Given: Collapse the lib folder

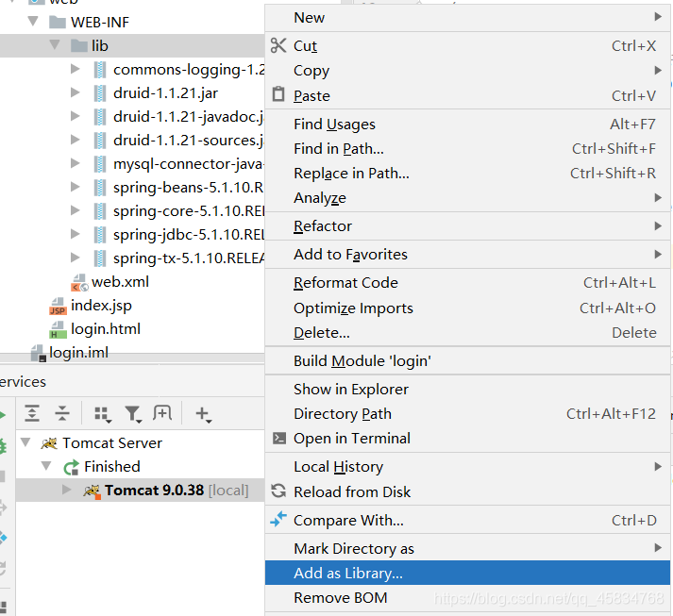Looking at the screenshot, I should pyautogui.click(x=55, y=44).
